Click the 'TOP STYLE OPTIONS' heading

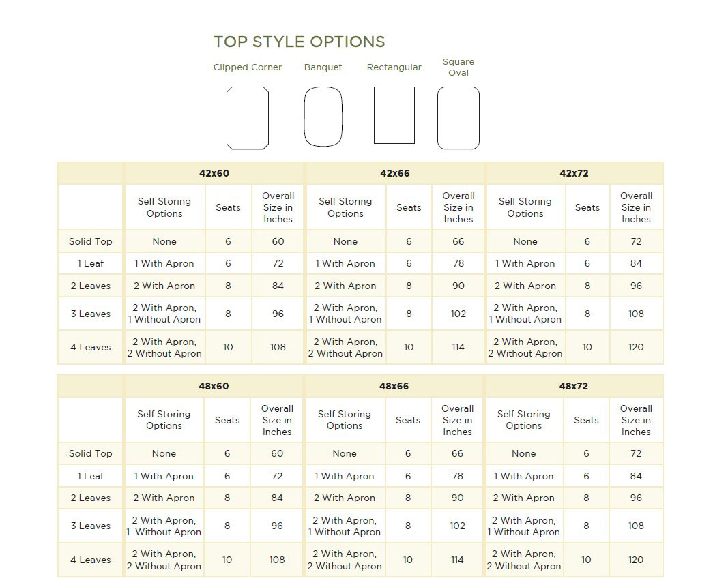[x=300, y=42]
